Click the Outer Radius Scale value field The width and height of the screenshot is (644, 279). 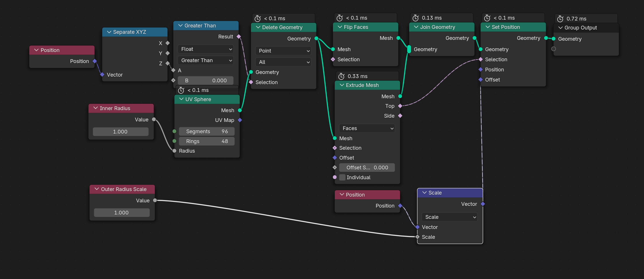coord(122,213)
